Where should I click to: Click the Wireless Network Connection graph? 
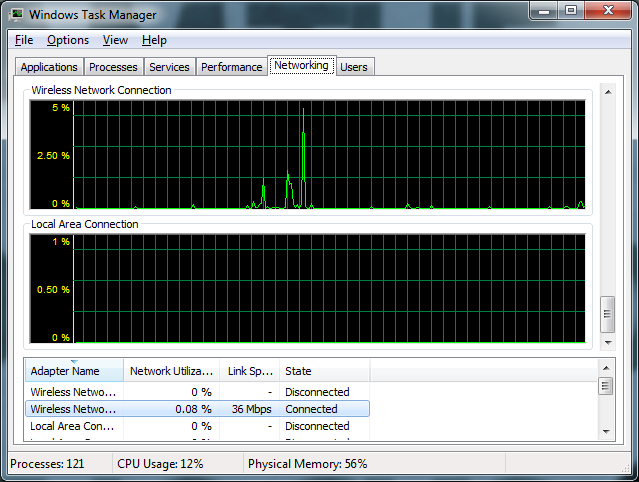(x=308, y=154)
